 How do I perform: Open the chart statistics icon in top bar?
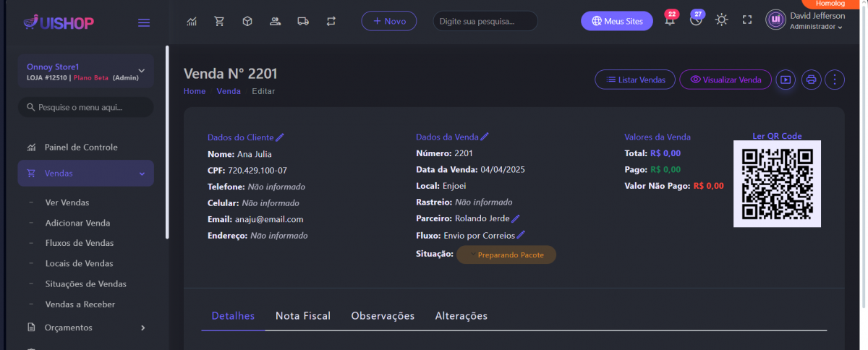[x=192, y=21]
